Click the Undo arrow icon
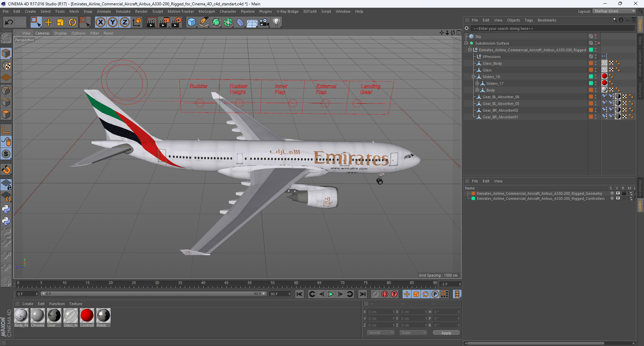The height and width of the screenshot is (346, 644). pyautogui.click(x=9, y=22)
